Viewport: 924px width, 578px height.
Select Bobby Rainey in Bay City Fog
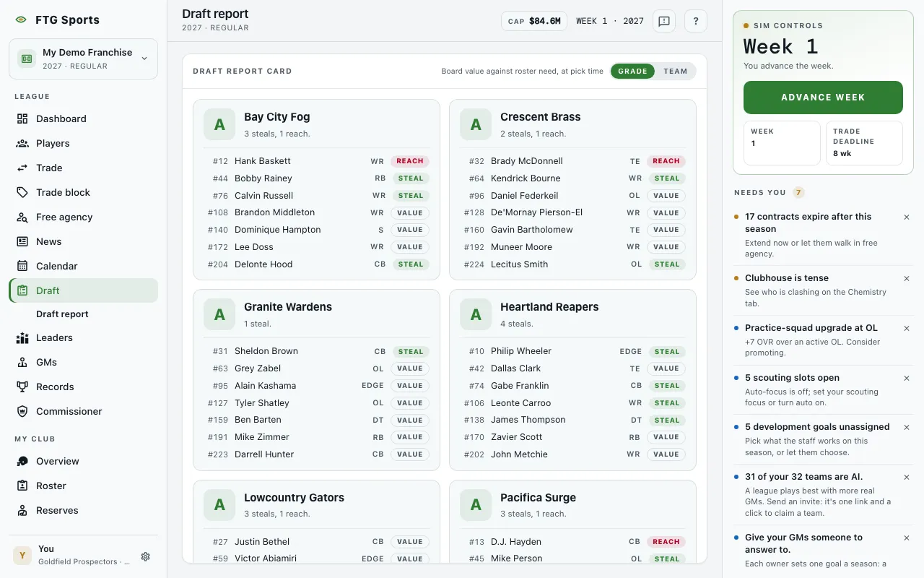click(316, 178)
